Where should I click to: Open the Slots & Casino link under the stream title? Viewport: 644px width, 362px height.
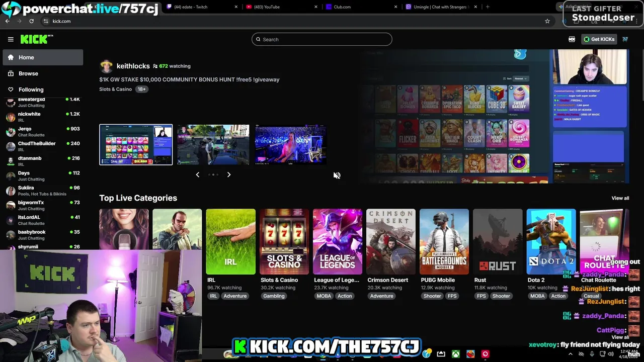point(115,89)
